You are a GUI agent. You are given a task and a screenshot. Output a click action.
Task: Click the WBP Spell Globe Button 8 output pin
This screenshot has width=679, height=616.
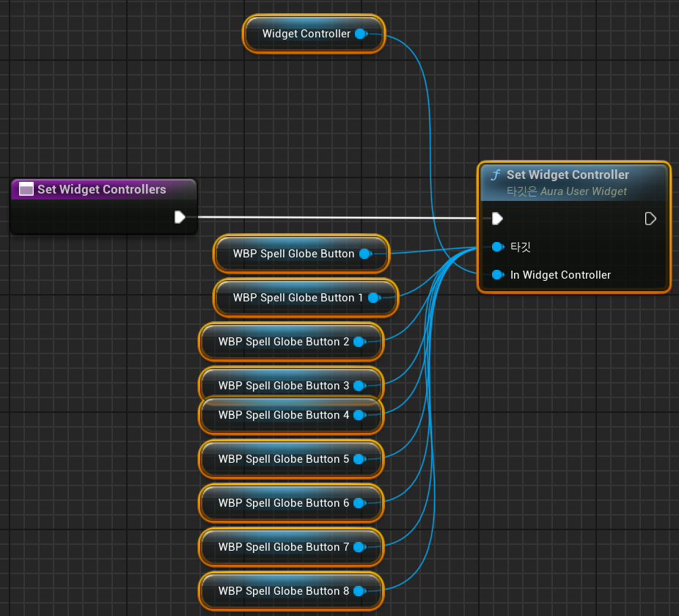(x=360, y=591)
